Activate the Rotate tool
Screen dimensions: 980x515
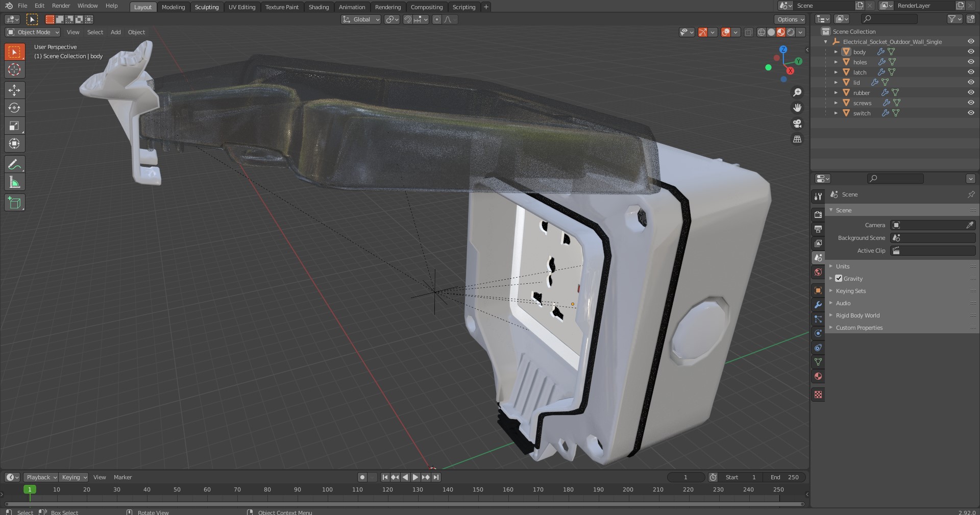pyautogui.click(x=14, y=108)
